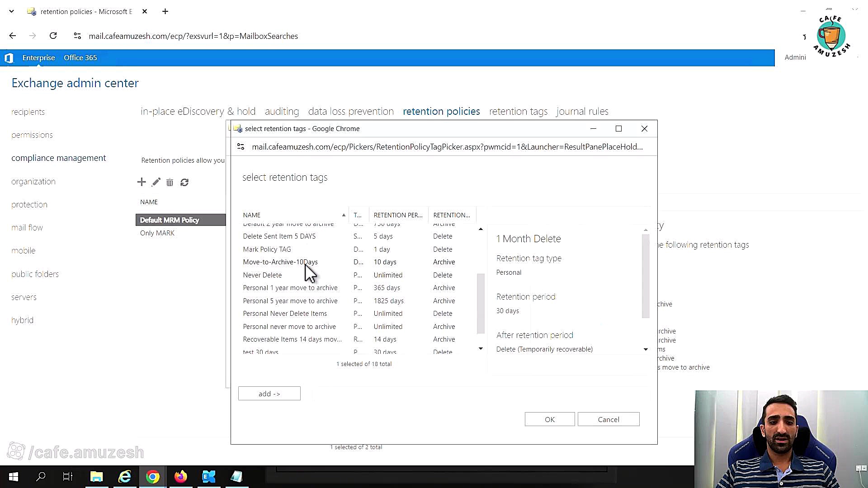
Task: Open recipients in left navigation
Action: coord(28,112)
